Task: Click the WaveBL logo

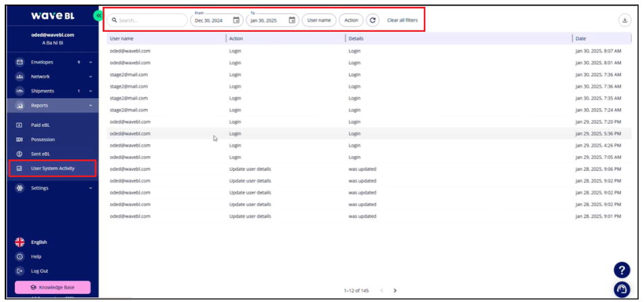Action: tap(53, 16)
